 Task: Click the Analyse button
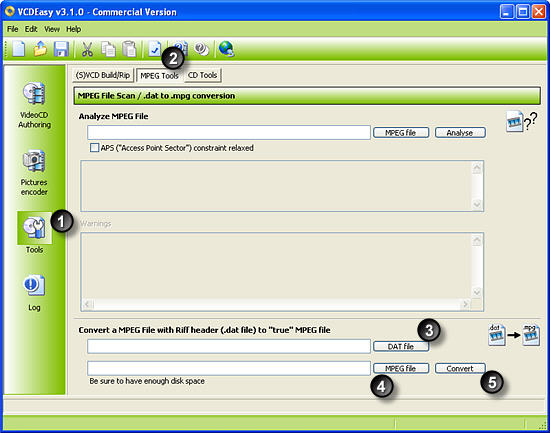pyautogui.click(x=460, y=133)
